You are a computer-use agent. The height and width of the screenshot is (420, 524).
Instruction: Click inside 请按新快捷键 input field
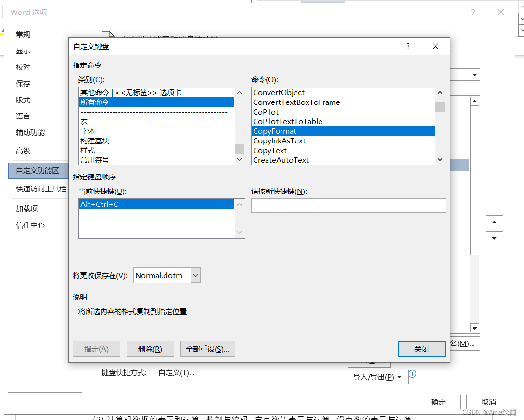coord(348,205)
